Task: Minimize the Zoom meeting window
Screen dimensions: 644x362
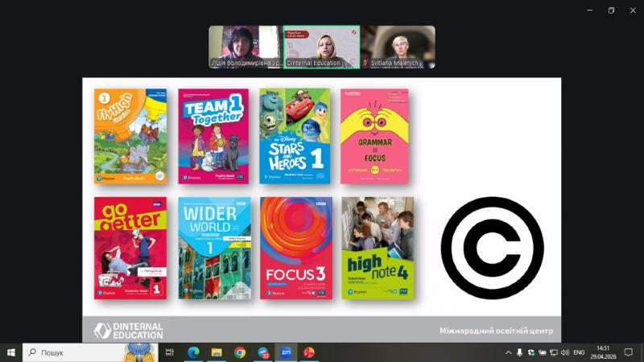Action: tap(590, 10)
